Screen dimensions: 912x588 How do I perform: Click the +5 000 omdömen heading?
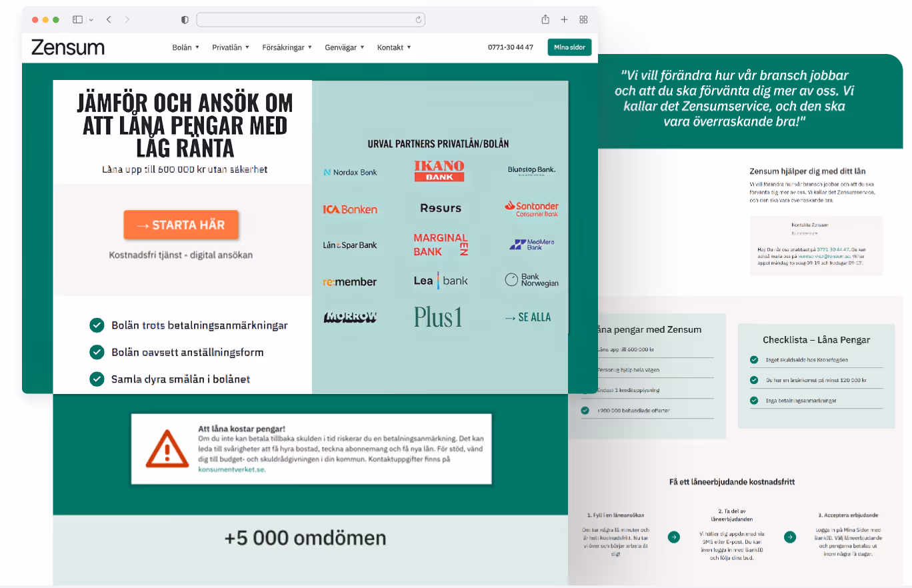[x=305, y=538]
